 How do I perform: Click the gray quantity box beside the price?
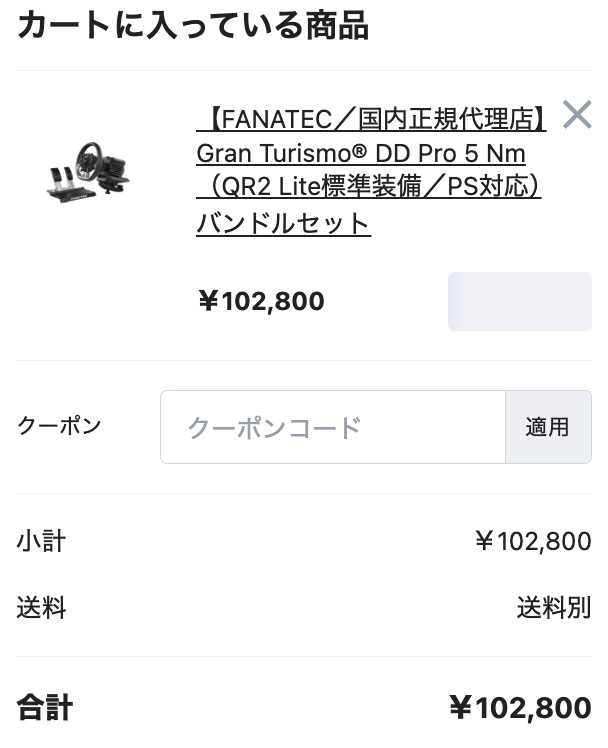[x=519, y=301]
